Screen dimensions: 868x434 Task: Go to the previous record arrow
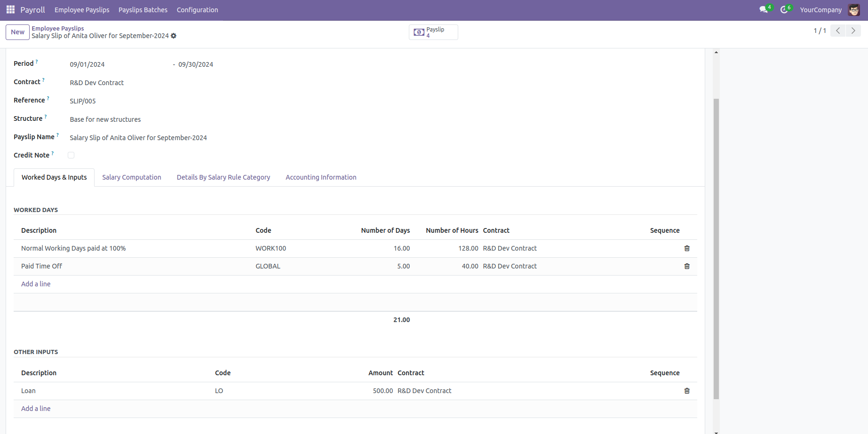[x=838, y=31]
